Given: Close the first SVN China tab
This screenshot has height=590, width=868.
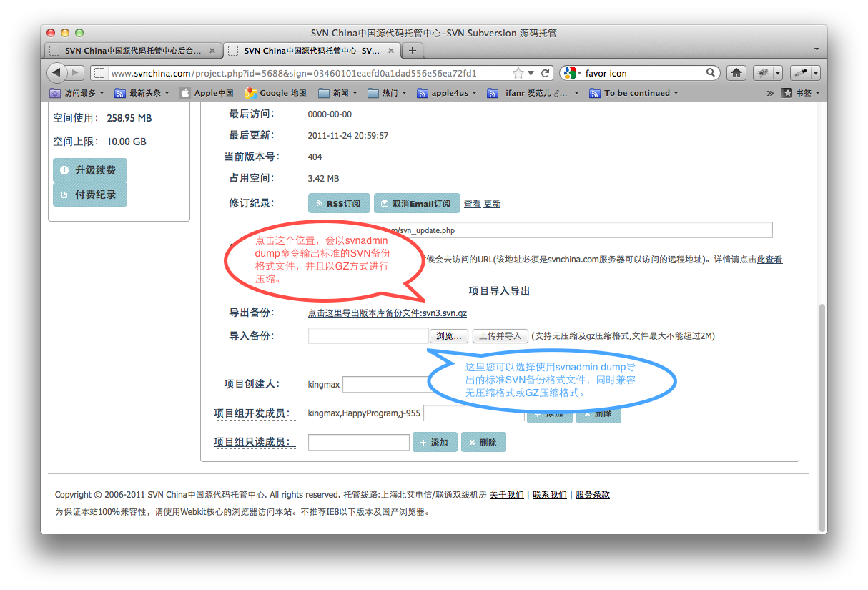Looking at the screenshot, I should pos(212,51).
